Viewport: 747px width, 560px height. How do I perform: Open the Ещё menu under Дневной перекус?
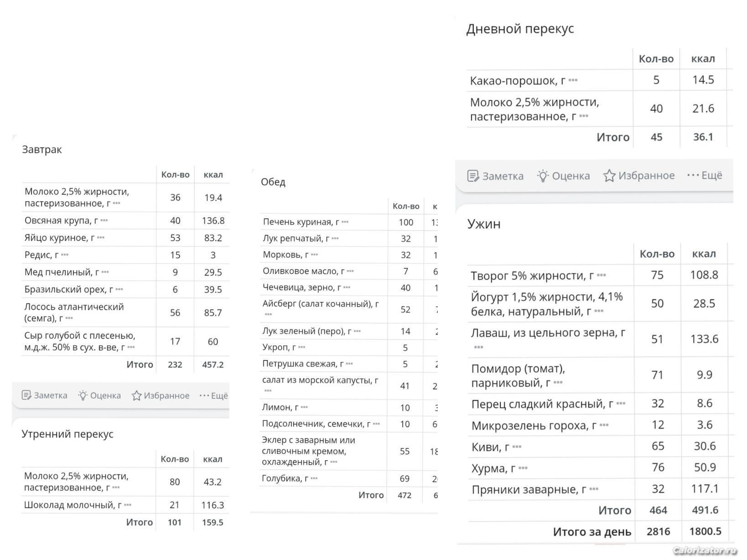click(x=705, y=176)
